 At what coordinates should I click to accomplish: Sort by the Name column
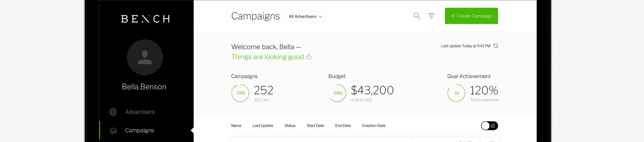236,125
